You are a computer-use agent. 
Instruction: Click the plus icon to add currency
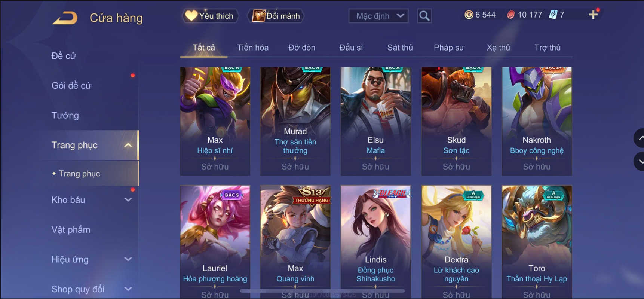pyautogui.click(x=593, y=15)
